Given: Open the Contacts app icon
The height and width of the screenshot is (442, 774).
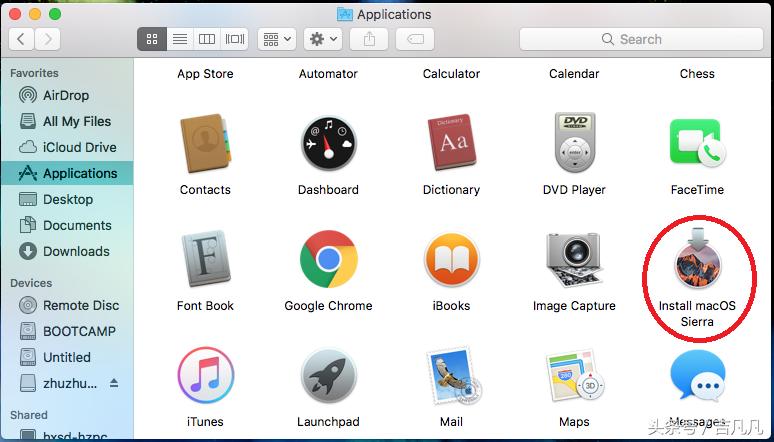Looking at the screenshot, I should click(x=205, y=143).
